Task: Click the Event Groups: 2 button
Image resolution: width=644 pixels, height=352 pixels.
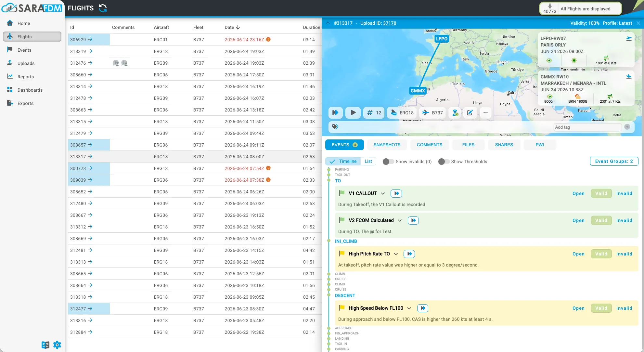Action: [614, 161]
